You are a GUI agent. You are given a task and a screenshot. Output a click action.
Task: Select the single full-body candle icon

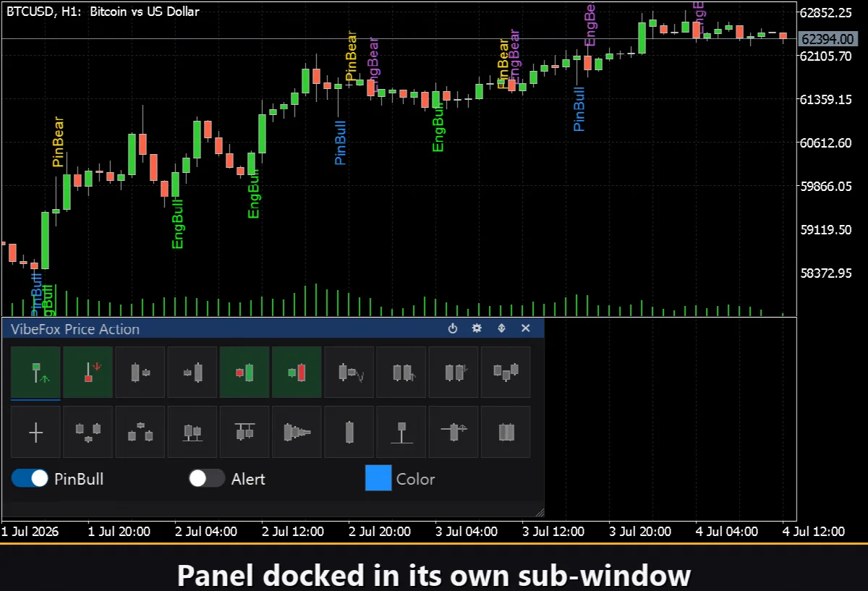click(349, 432)
